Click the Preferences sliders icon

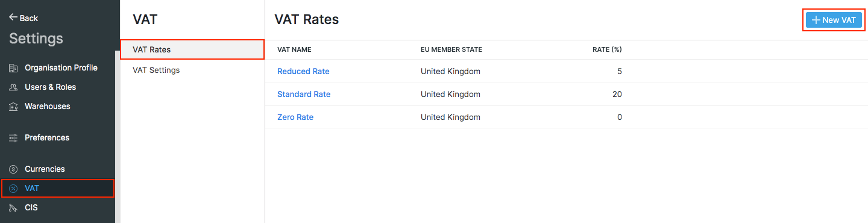[x=13, y=138]
